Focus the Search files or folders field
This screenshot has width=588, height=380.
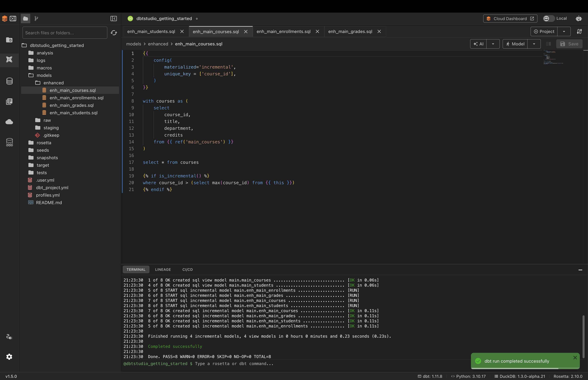65,33
